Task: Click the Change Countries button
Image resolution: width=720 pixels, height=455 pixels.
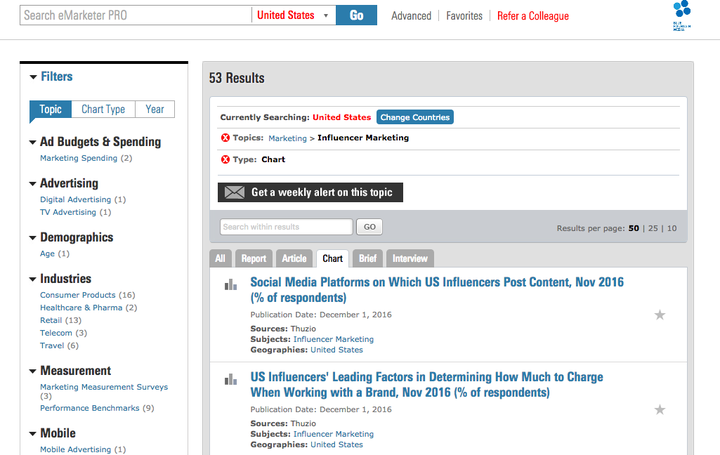Action: 415,117
